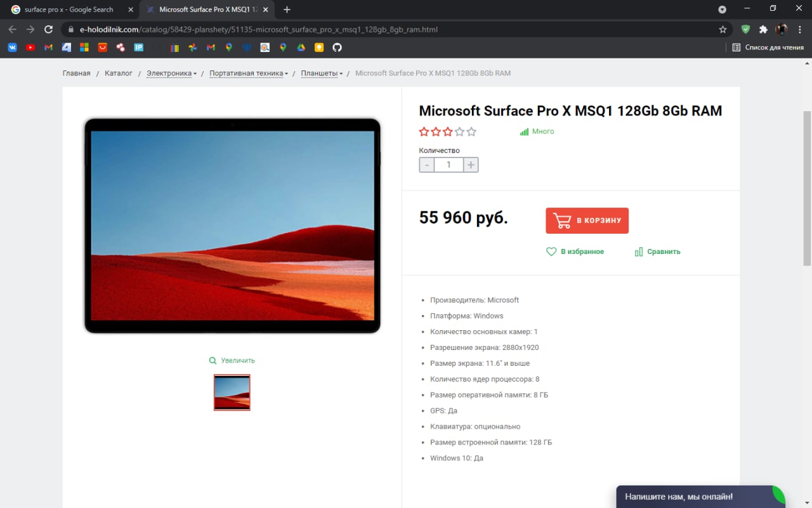Open Chrome's three-dot menu
The image size is (812, 508).
799,29
